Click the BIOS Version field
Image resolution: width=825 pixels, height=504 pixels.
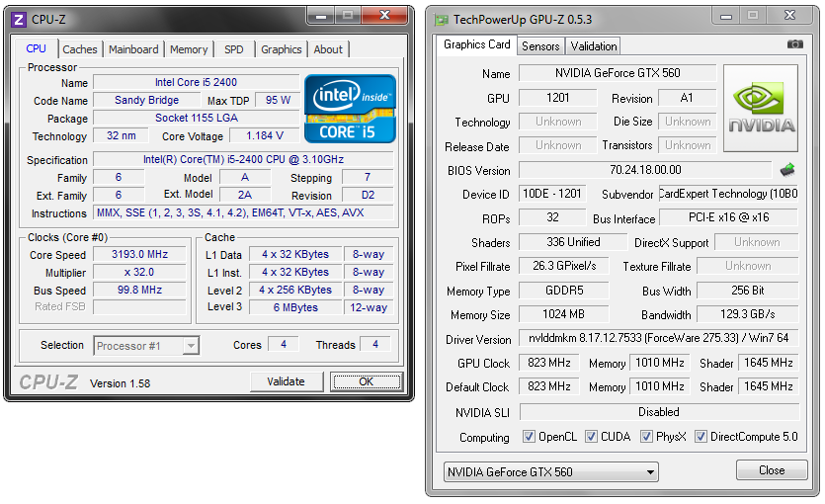[646, 170]
